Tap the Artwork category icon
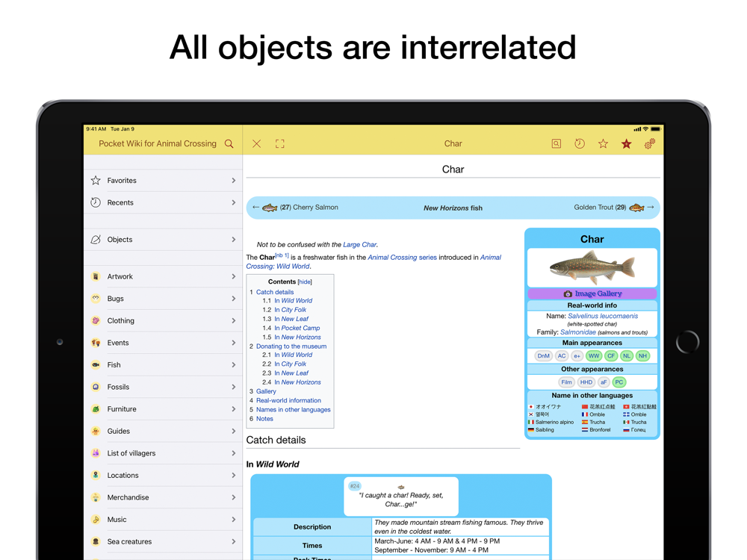 click(x=96, y=277)
